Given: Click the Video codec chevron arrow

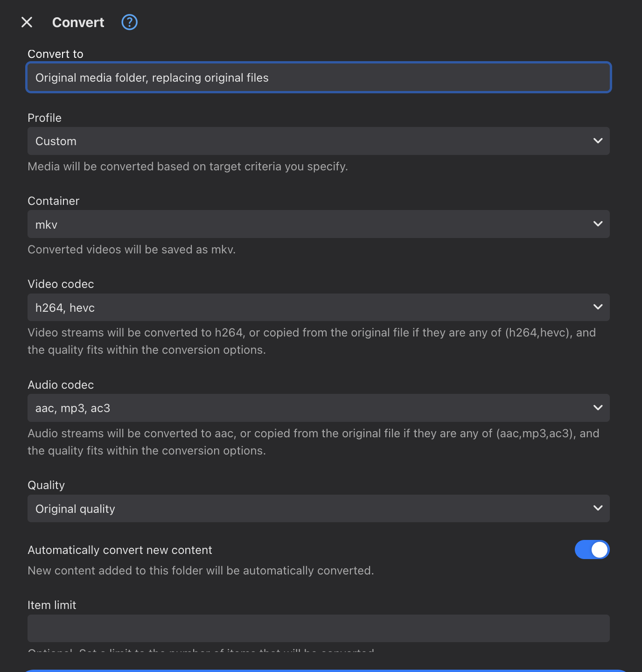Looking at the screenshot, I should coord(598,307).
